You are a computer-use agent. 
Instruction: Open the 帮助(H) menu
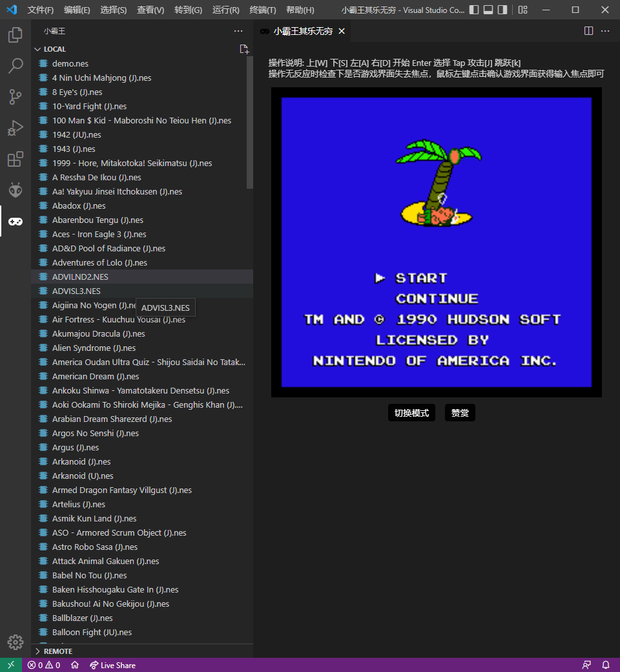(x=300, y=10)
